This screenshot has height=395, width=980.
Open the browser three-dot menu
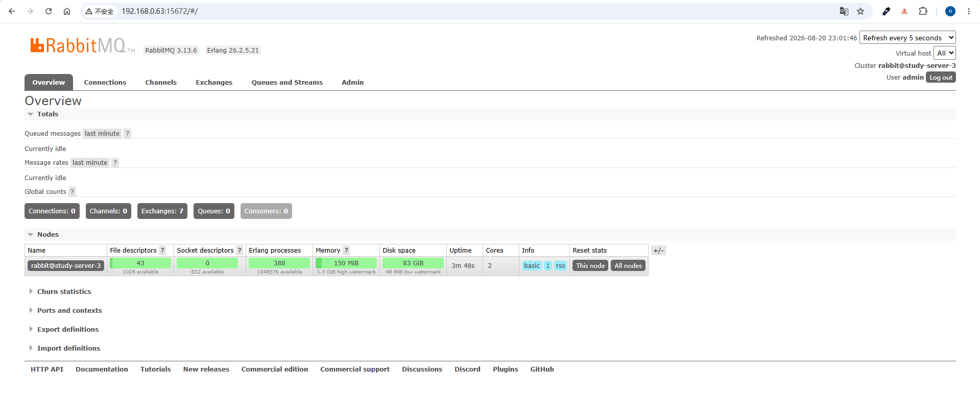click(969, 11)
